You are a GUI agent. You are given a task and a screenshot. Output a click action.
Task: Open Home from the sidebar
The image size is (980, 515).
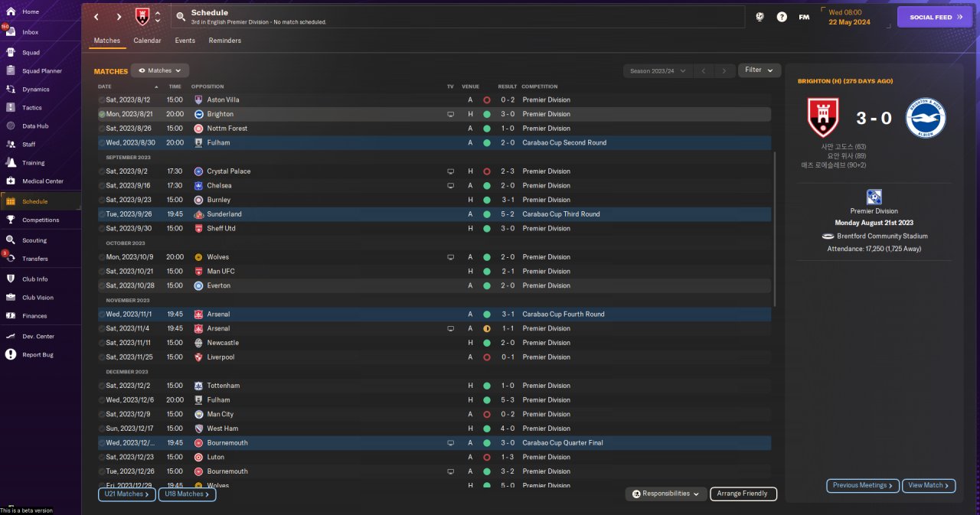[31, 11]
